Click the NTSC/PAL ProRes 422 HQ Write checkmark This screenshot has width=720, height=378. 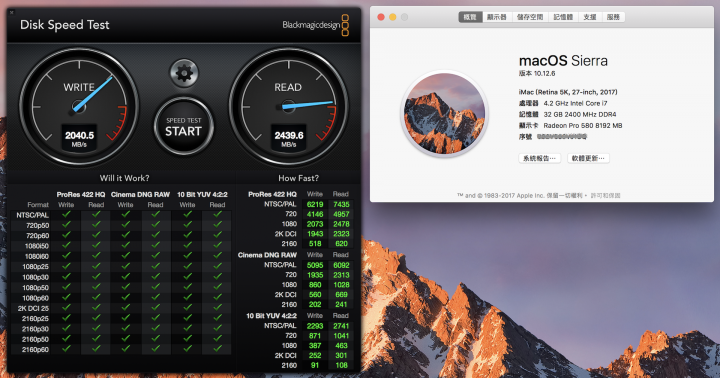[66, 214]
